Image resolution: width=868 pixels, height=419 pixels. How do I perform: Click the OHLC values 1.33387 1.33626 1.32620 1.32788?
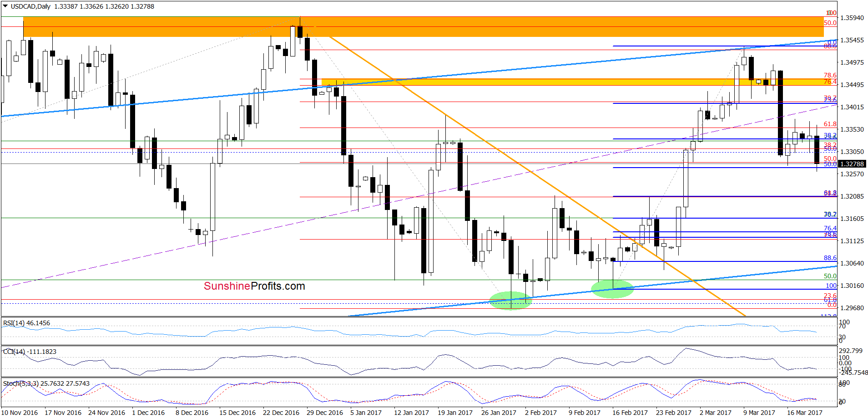(x=104, y=6)
